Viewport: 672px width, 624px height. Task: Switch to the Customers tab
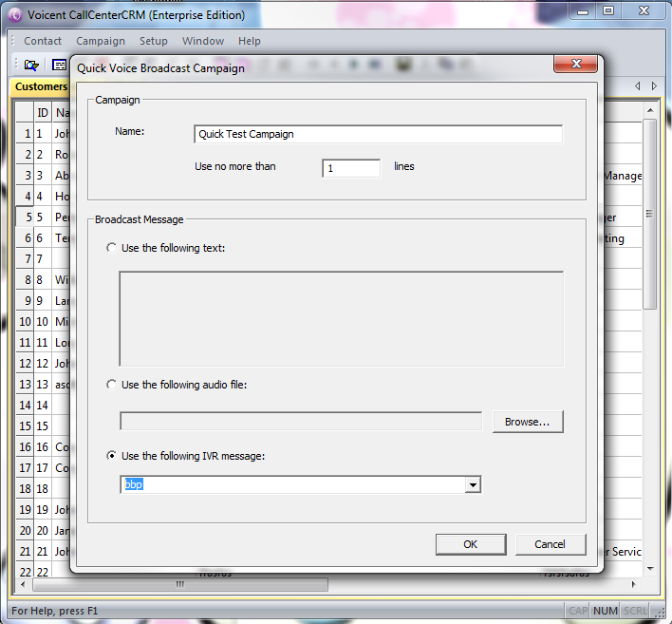click(41, 86)
